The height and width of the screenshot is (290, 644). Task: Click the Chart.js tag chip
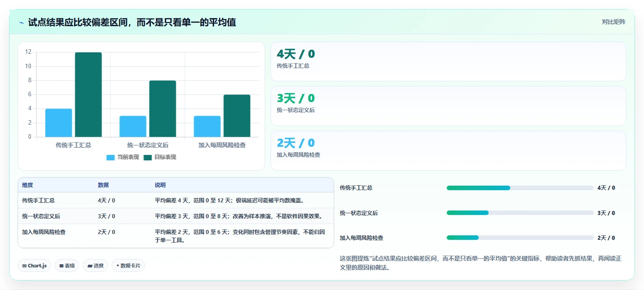(35, 266)
